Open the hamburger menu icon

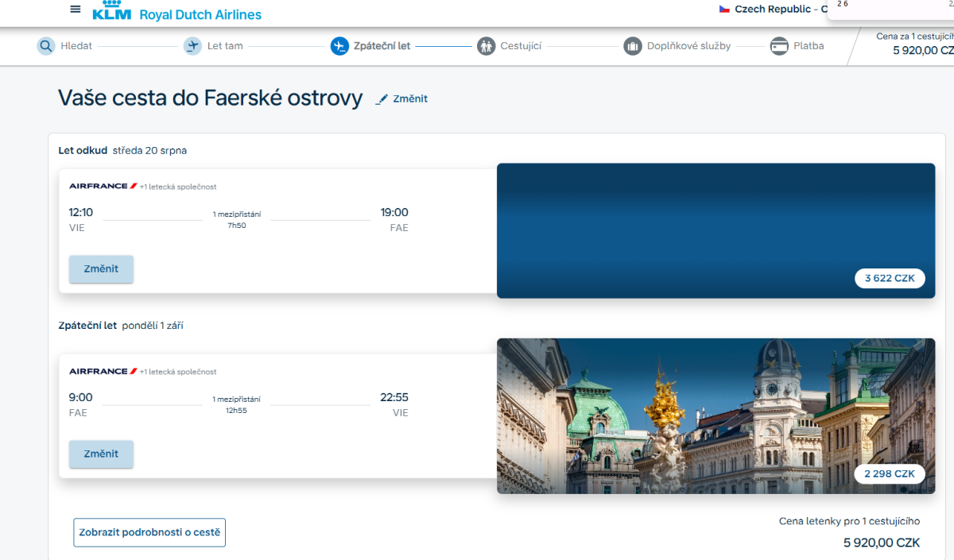(76, 10)
